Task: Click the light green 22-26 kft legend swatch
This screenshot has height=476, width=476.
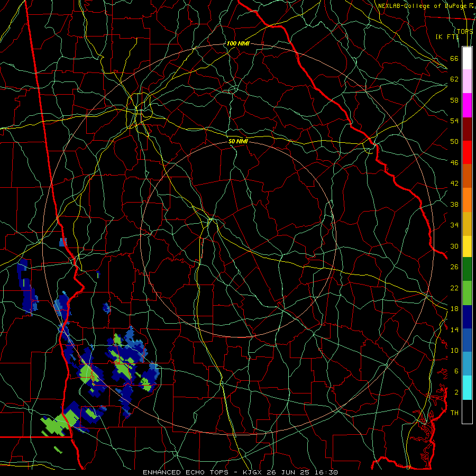Action: [467, 292]
